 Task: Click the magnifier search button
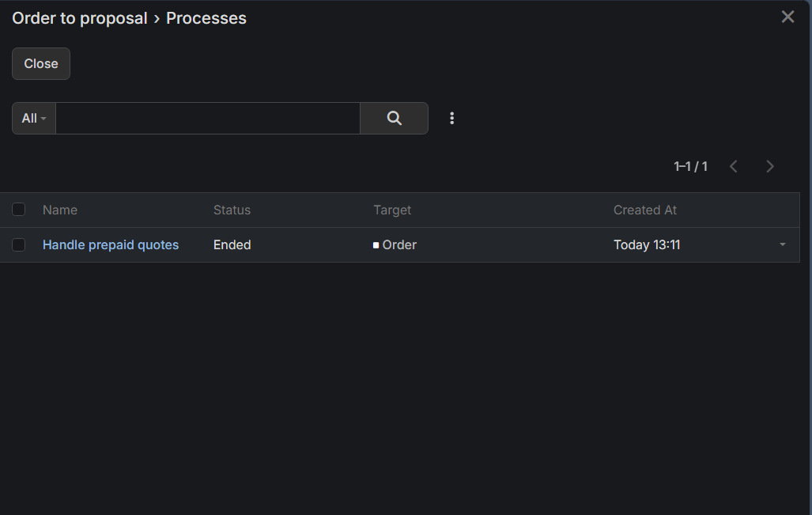(x=394, y=118)
